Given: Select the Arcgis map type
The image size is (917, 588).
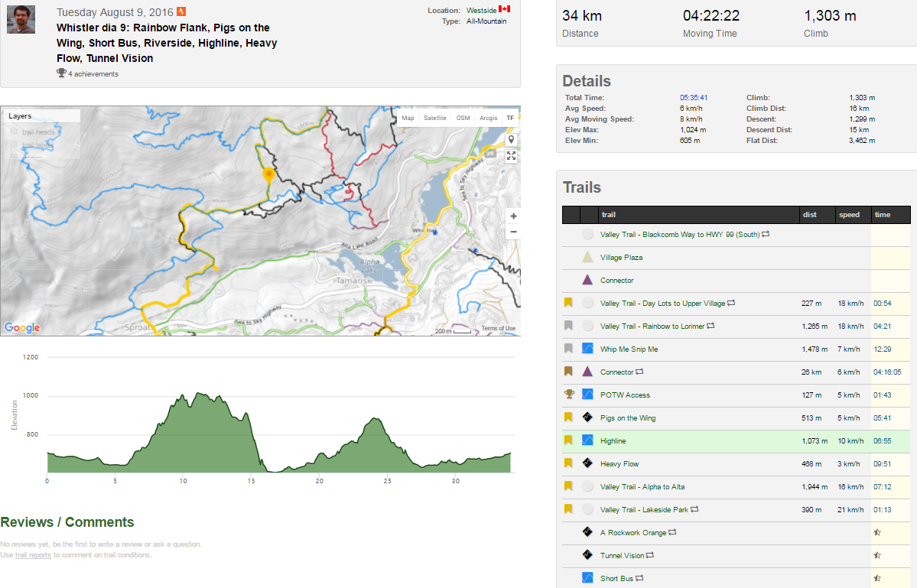Looking at the screenshot, I should 488,118.
